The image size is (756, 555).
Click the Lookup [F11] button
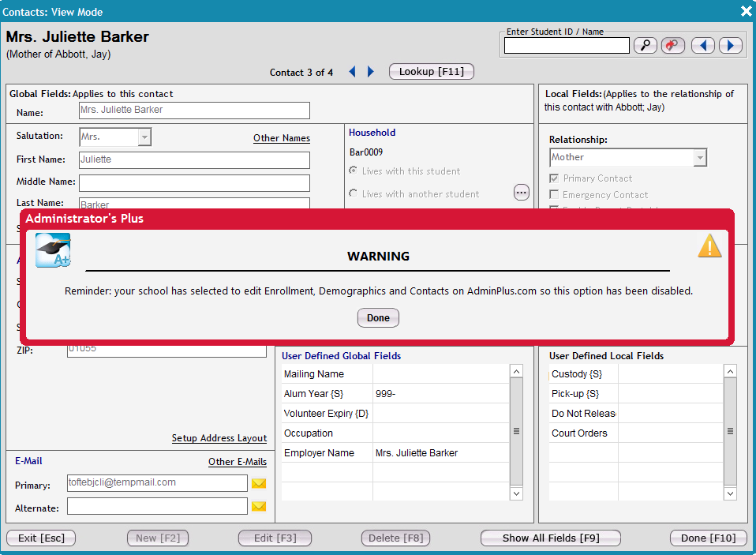(x=432, y=71)
